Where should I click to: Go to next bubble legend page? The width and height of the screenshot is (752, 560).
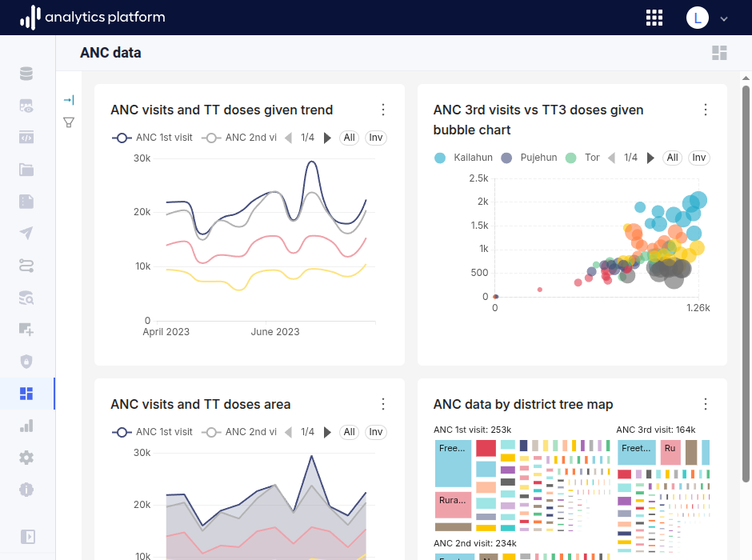[650, 158]
